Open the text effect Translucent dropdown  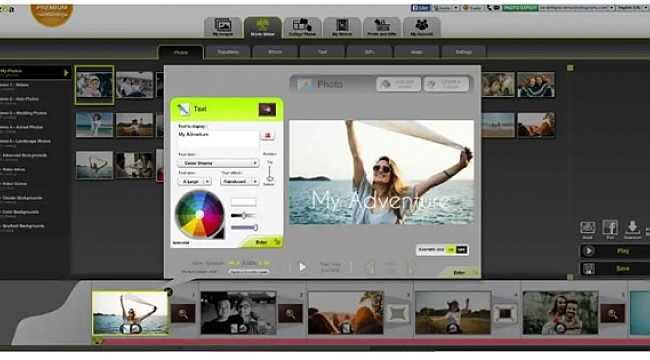240,181
